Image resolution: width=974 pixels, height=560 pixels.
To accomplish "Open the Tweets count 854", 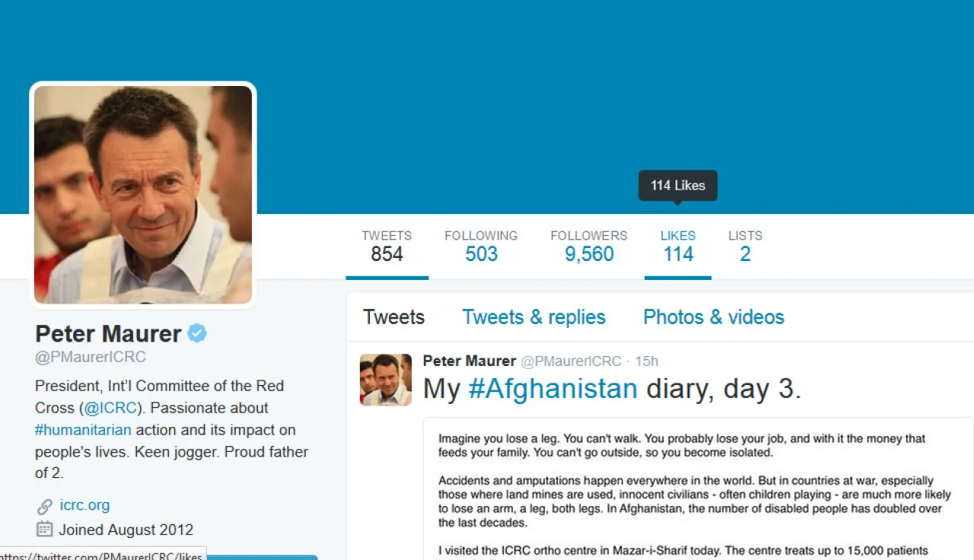I will pyautogui.click(x=387, y=246).
